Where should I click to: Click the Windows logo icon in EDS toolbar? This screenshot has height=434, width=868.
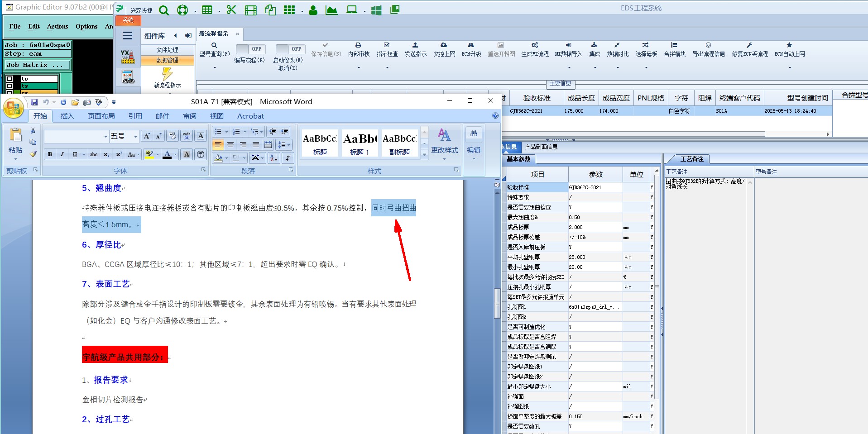(x=376, y=10)
